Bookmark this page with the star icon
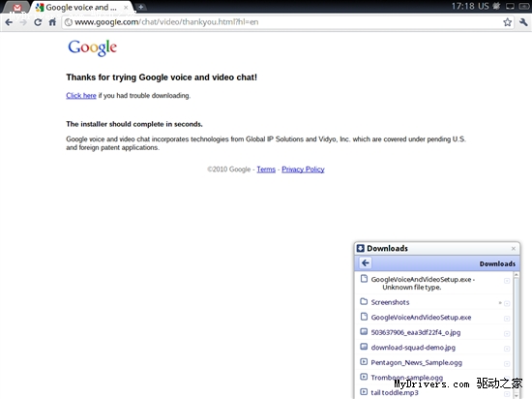 (x=507, y=22)
